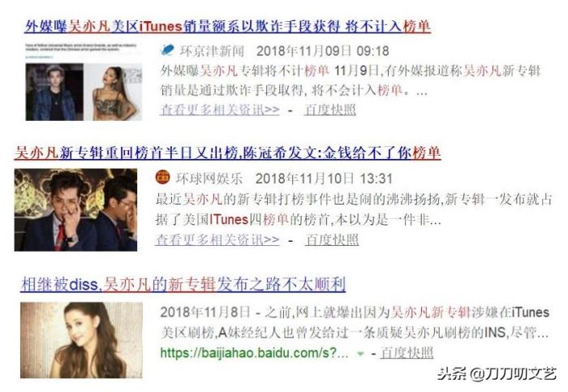The height and width of the screenshot is (392, 568).
Task: Click the woman with ponytail thumbnail
Action: click(113, 92)
